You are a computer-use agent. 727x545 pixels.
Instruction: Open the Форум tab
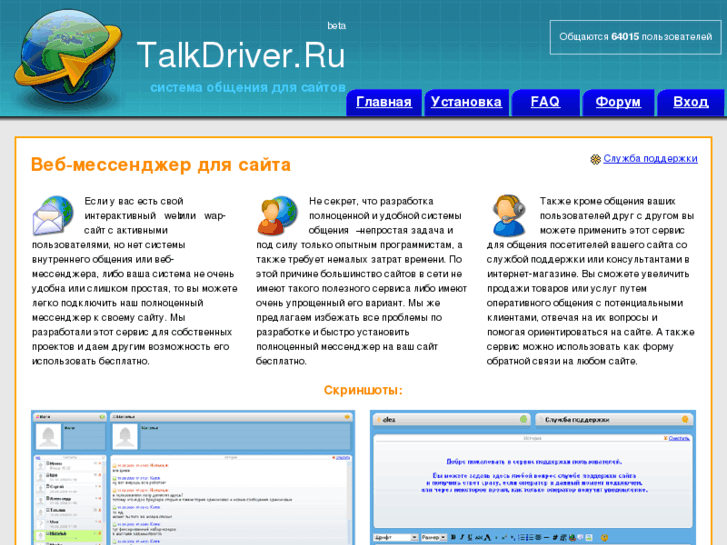pos(618,102)
